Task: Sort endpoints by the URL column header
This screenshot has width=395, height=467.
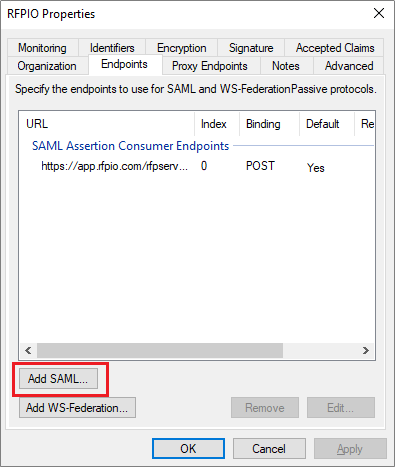Action: pyautogui.click(x=107, y=124)
